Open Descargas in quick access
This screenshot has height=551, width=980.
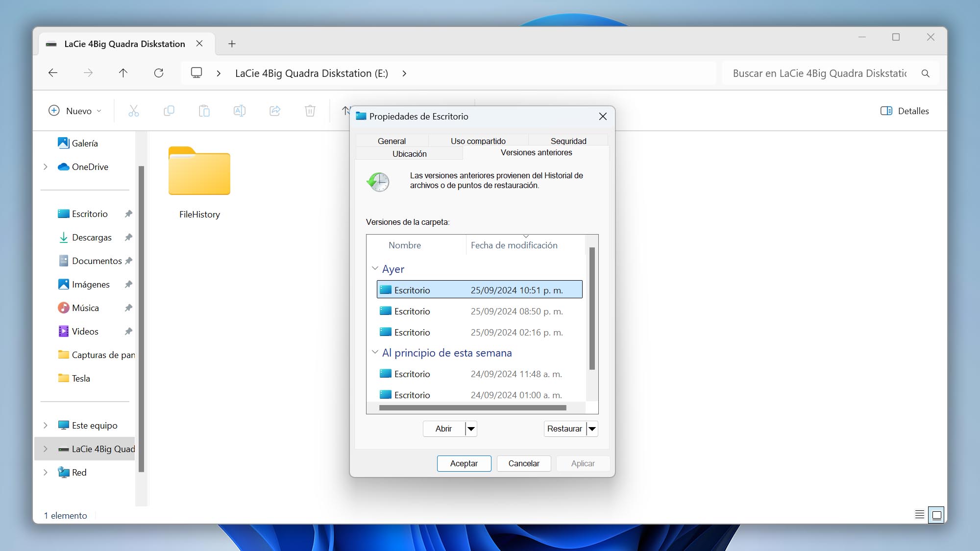click(x=92, y=238)
